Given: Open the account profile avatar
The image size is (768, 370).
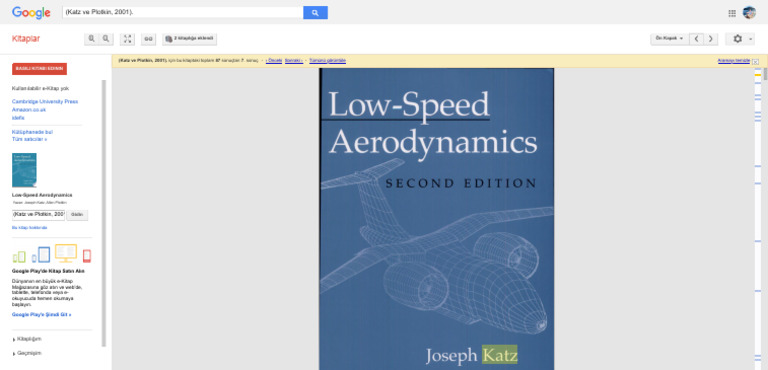Looking at the screenshot, I should click(x=749, y=13).
